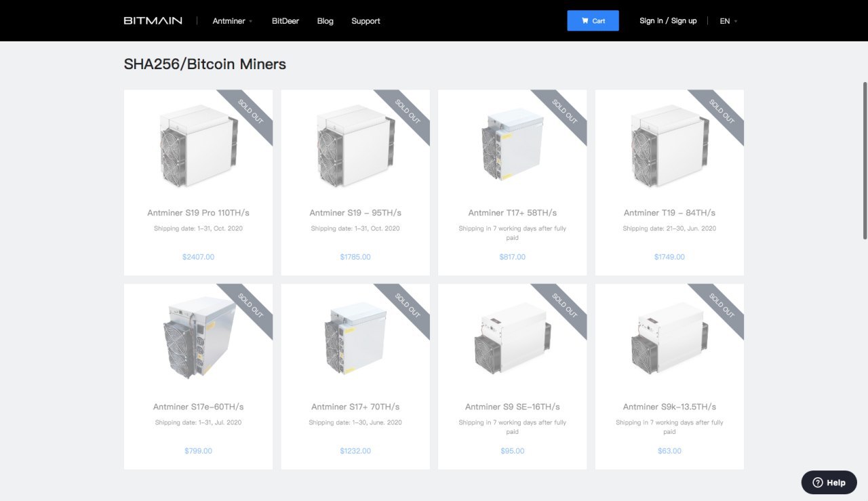Click the $1749.00 price

[669, 257]
